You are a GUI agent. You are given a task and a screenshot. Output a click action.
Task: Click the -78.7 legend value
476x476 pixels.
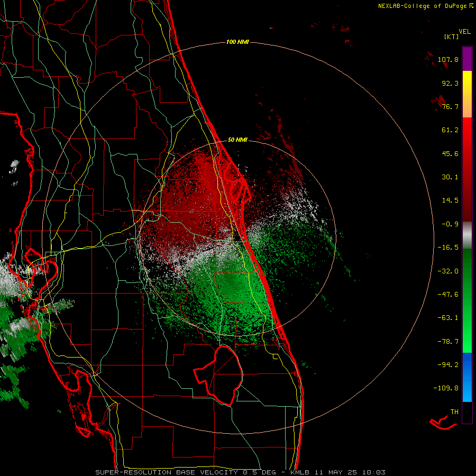tap(448, 342)
